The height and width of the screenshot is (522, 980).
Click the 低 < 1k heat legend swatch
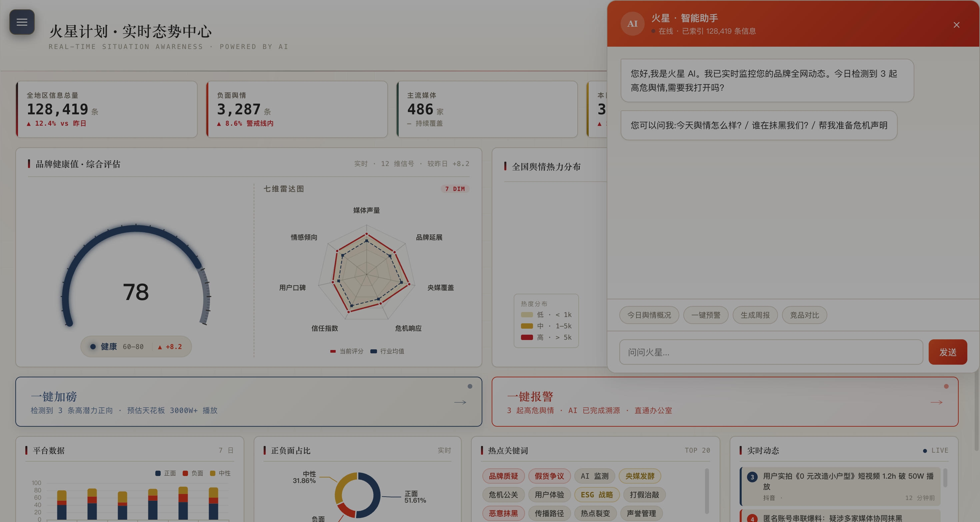527,315
